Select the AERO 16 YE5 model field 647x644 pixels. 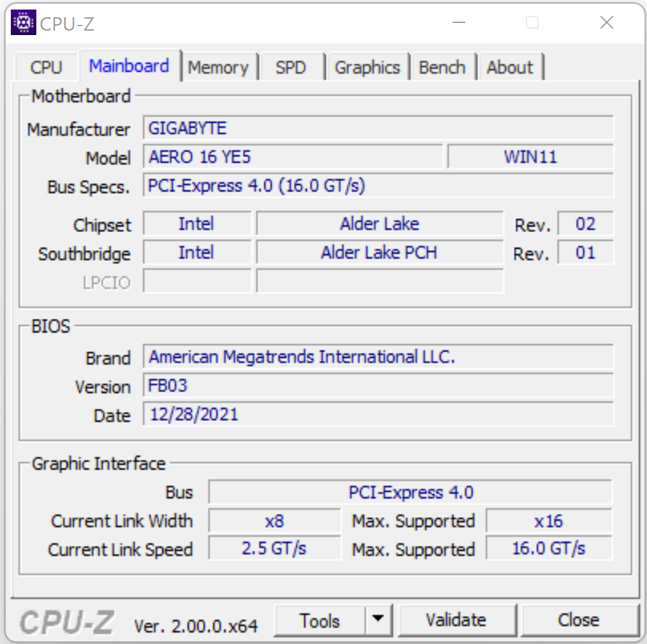(x=293, y=157)
